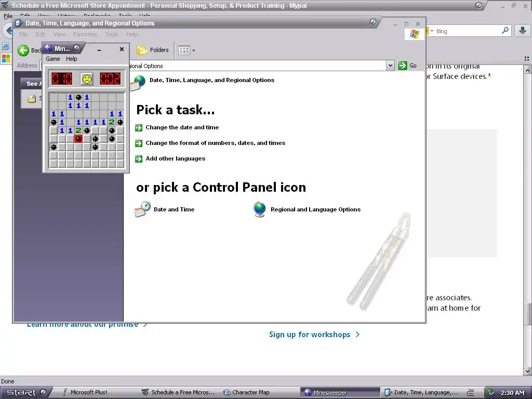
Task: Click the Go button next to address bar
Action: tap(407, 65)
